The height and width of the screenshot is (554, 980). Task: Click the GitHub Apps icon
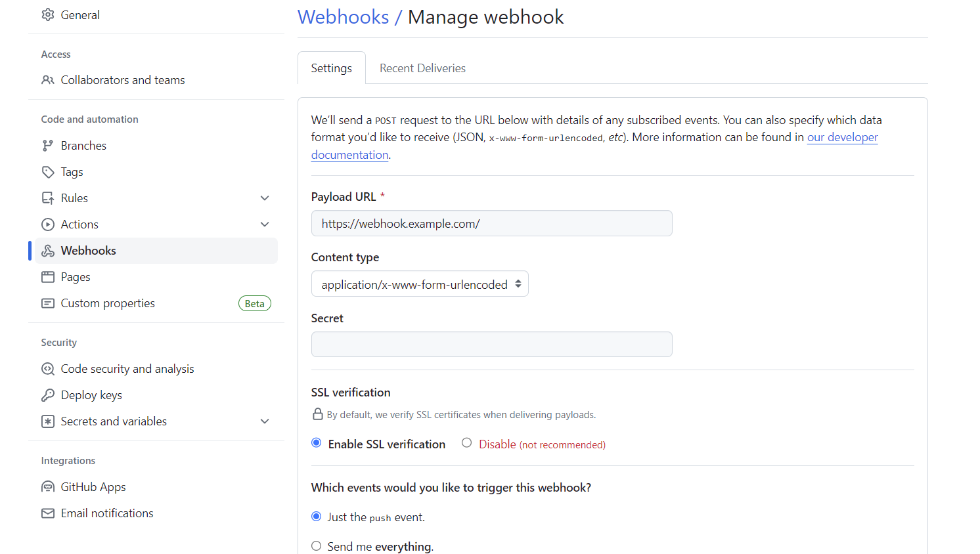[x=48, y=487]
